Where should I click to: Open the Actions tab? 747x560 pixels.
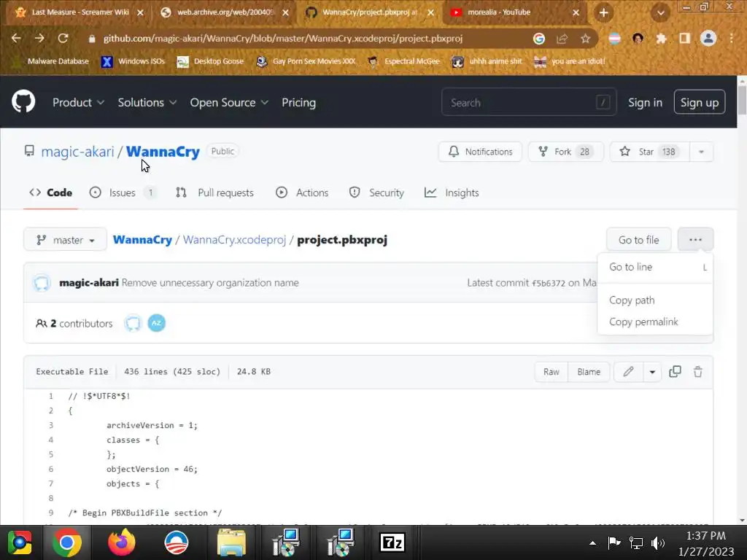coord(302,192)
